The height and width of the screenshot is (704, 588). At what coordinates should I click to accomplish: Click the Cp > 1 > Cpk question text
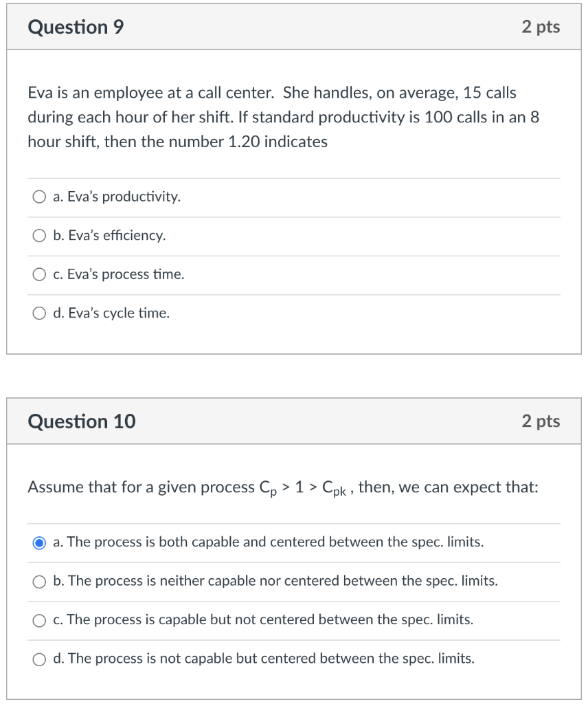282,488
